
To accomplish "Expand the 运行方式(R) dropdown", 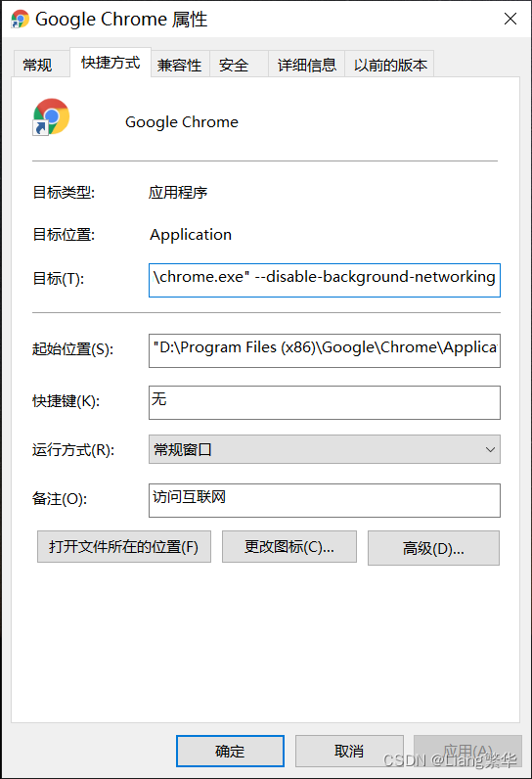I will click(x=325, y=449).
